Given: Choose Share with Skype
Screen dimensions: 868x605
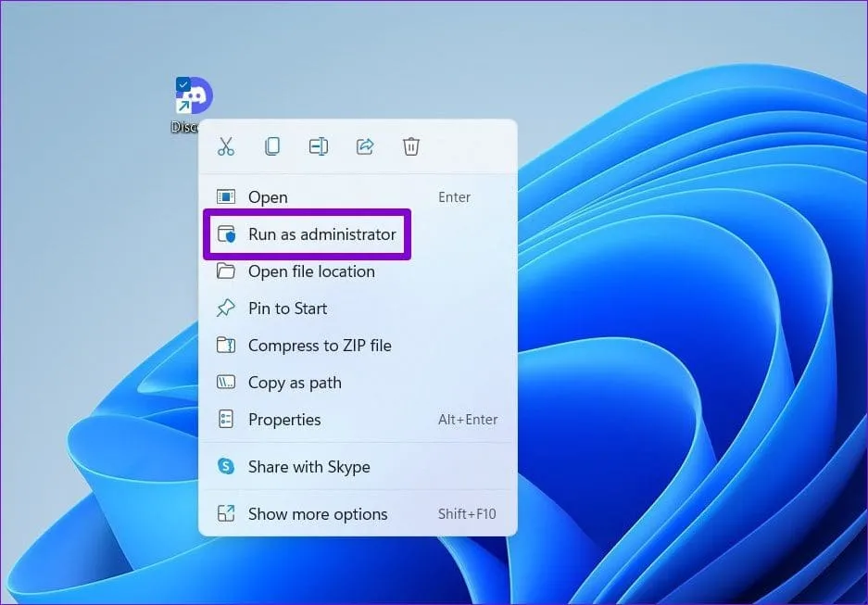Looking at the screenshot, I should coord(308,467).
